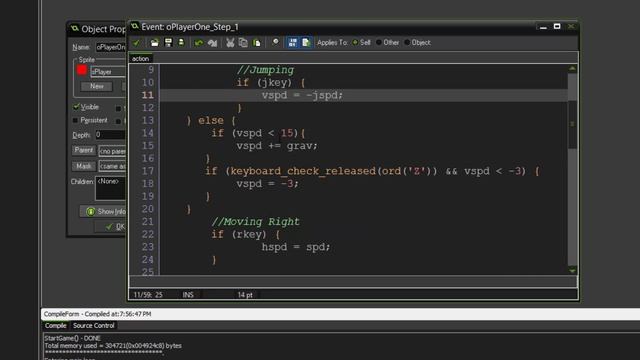Toggle the document page toolbar icon
Viewport: 640px width, 360px height.
(306, 42)
